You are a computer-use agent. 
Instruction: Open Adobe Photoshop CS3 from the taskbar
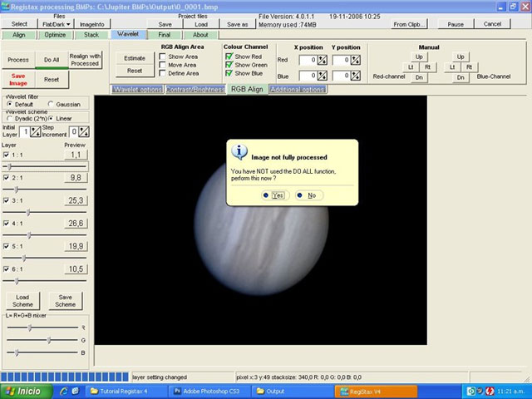click(x=207, y=391)
